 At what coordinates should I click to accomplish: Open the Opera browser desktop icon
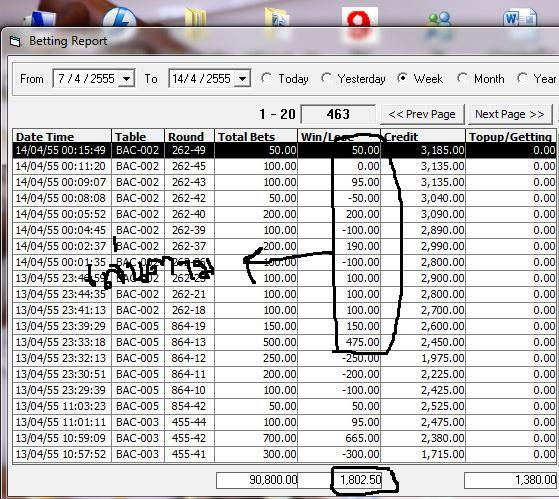pyautogui.click(x=359, y=21)
